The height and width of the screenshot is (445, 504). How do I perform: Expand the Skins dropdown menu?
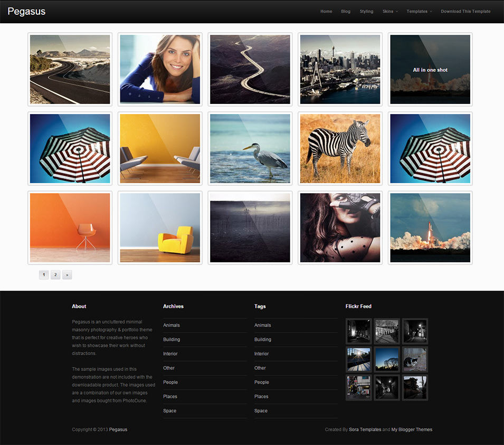click(390, 12)
